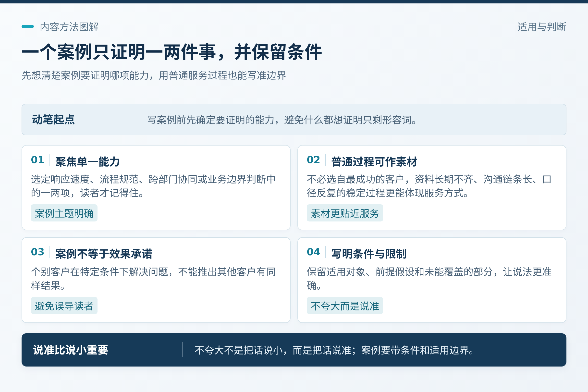Click the paragraph starting with 不必选自最成功的客户
The width and height of the screenshot is (588, 392).
pyautogui.click(x=429, y=186)
